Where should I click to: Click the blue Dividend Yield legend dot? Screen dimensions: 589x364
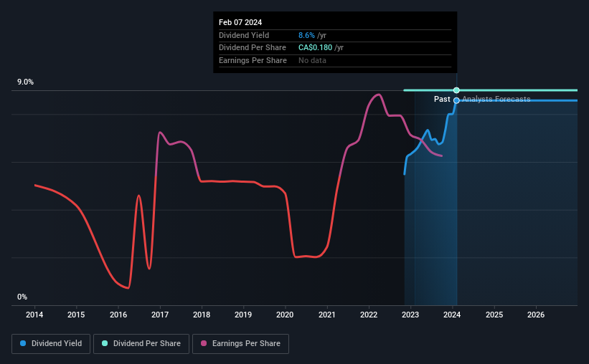tap(23, 343)
